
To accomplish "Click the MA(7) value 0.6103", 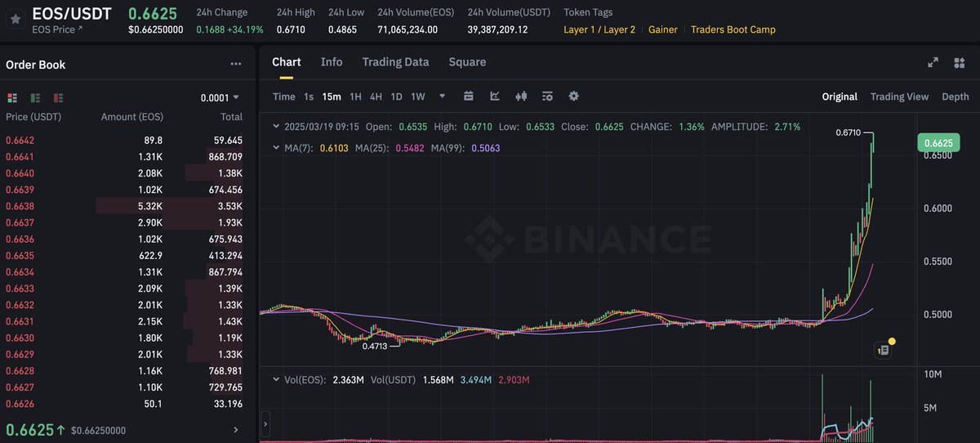I will click(336, 148).
